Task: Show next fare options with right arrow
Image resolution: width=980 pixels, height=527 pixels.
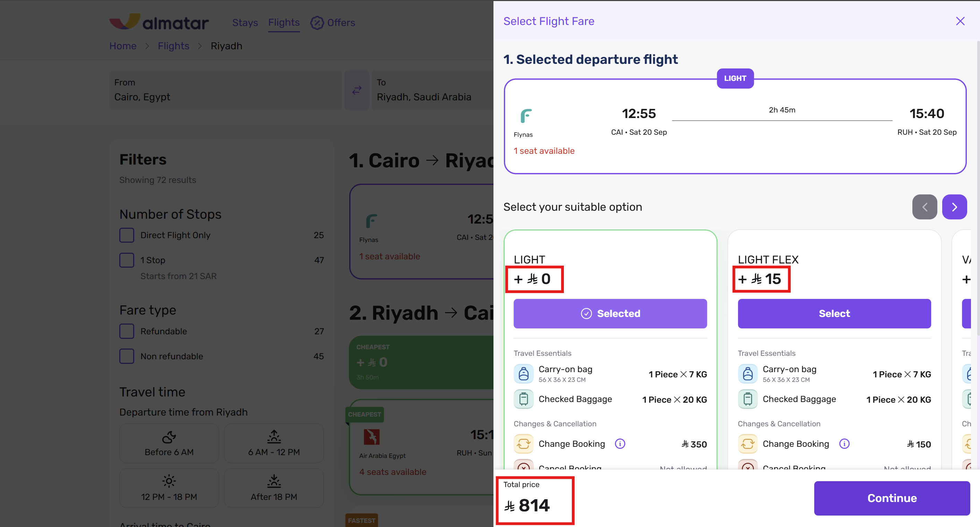Action: point(954,207)
